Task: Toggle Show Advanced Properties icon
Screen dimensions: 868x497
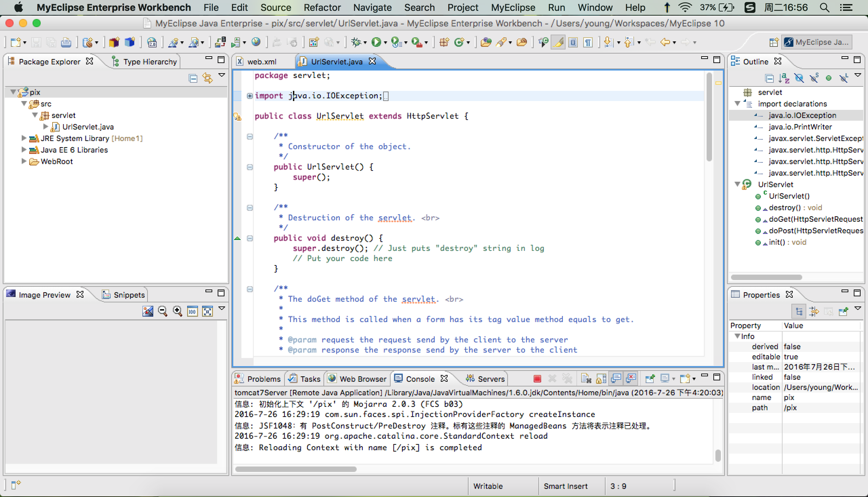Action: (814, 311)
